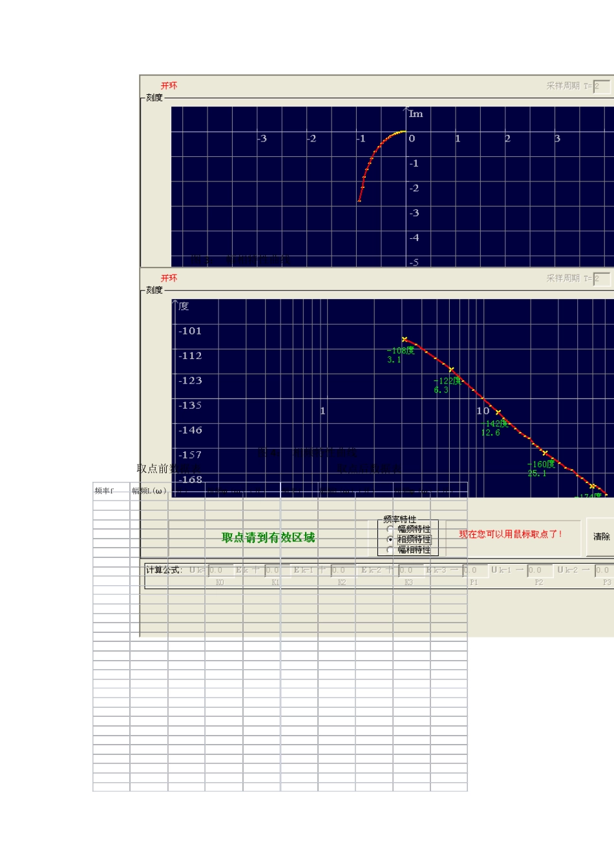Select the 幅频特性 radio button
This screenshot has height=868, width=614.
pyautogui.click(x=390, y=529)
